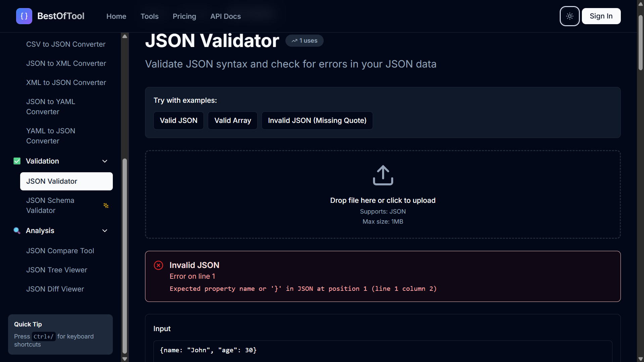Load the Invalid JSON (Missing Quote) example
Viewport: 644px width, 362px height.
click(x=317, y=121)
